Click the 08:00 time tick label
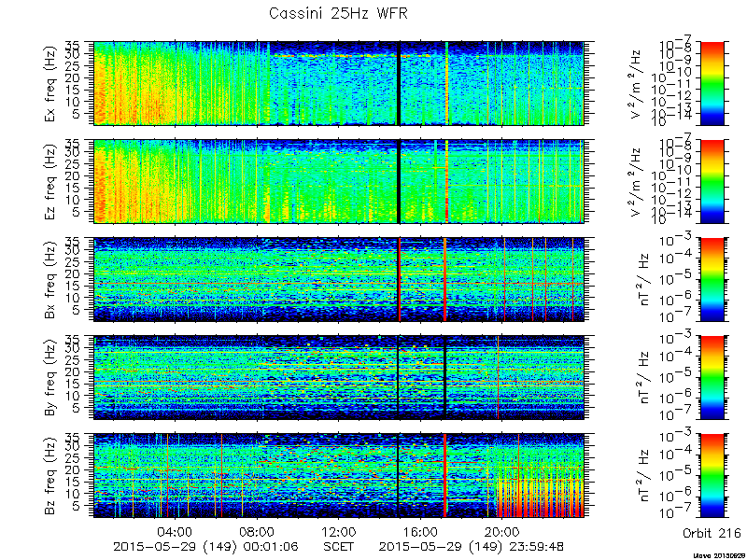 click(x=257, y=531)
